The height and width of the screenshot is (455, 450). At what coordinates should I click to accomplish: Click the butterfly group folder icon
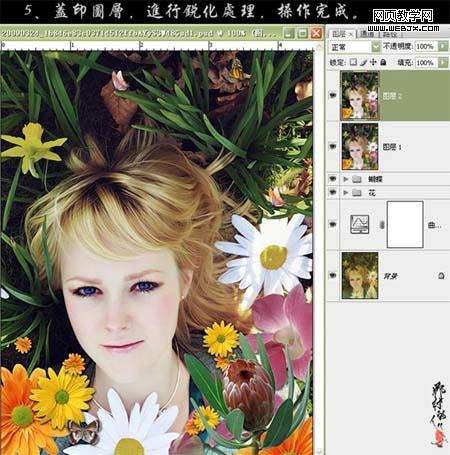coord(357,179)
